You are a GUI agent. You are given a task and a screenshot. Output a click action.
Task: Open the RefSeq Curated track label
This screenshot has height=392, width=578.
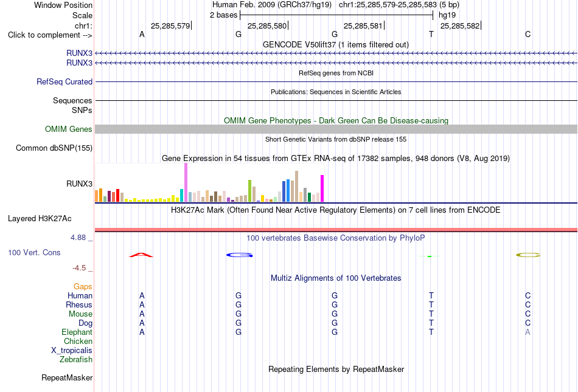click(64, 81)
